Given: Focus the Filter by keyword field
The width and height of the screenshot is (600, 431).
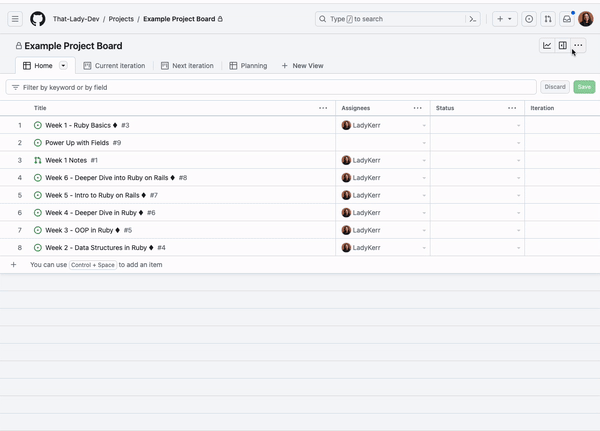Looking at the screenshot, I should coord(270,87).
